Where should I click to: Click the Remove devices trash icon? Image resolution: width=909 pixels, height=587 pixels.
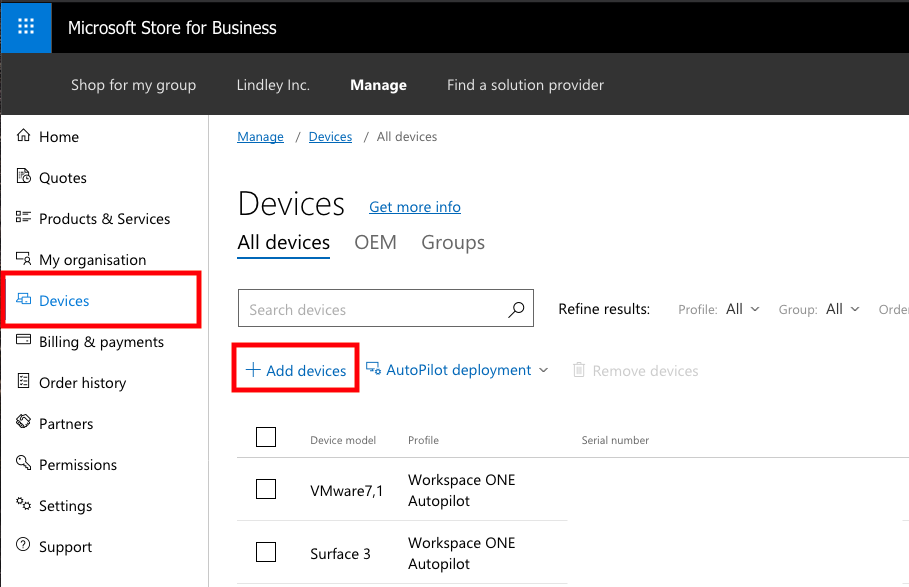coord(579,370)
